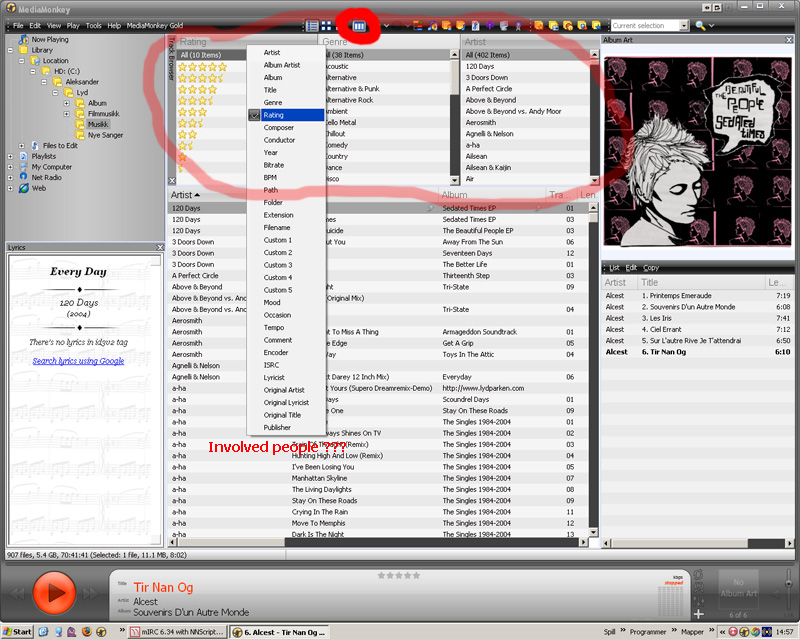Open the Now Playing Copy menu
Image resolution: width=800 pixels, height=640 pixels.
click(x=651, y=268)
